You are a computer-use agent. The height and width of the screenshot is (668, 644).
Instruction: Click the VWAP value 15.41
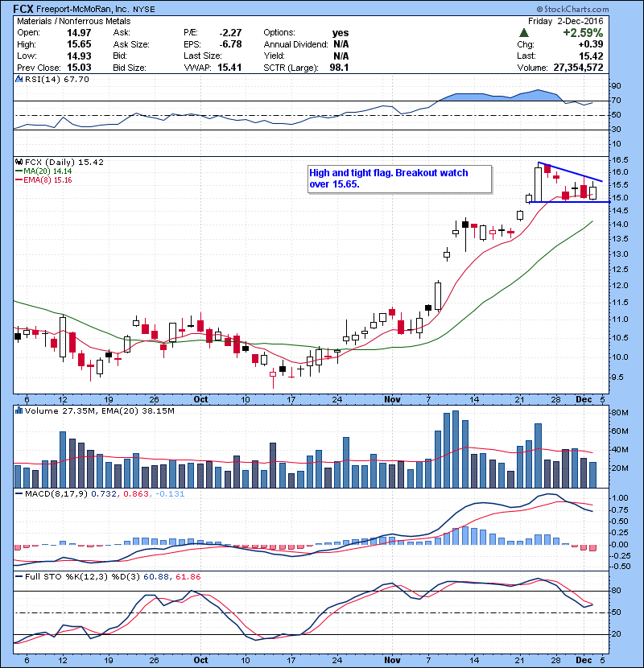[229, 68]
